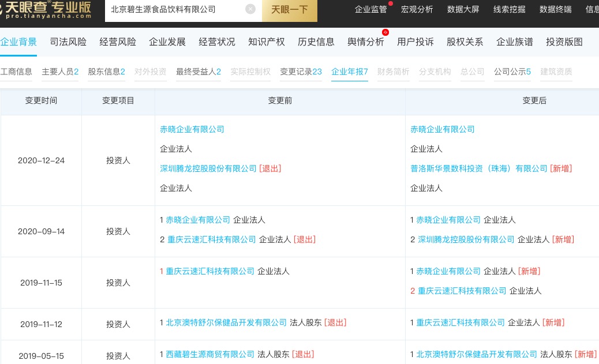Click the 变更时间 column header
The width and height of the screenshot is (599, 364).
(41, 100)
